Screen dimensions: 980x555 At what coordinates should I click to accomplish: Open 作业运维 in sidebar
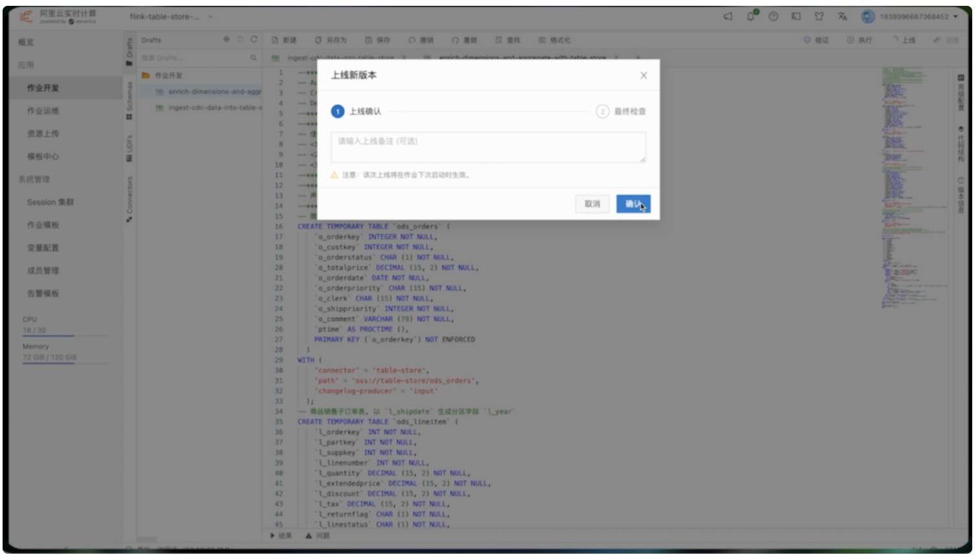(x=43, y=111)
